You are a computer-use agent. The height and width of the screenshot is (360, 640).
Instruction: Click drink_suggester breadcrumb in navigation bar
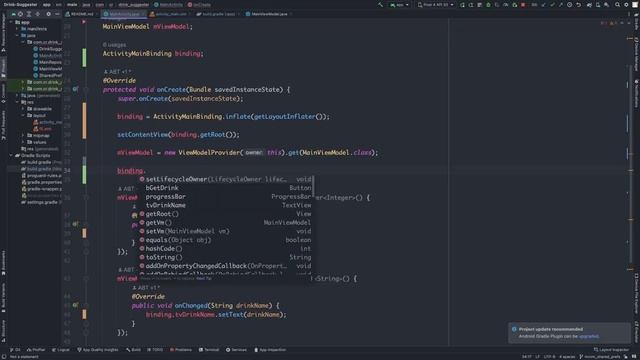pos(133,5)
